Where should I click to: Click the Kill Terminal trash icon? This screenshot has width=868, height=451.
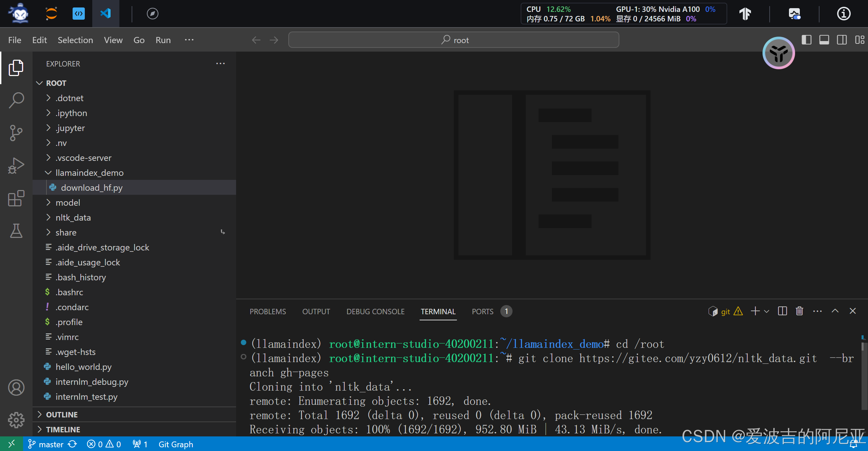coord(799,311)
